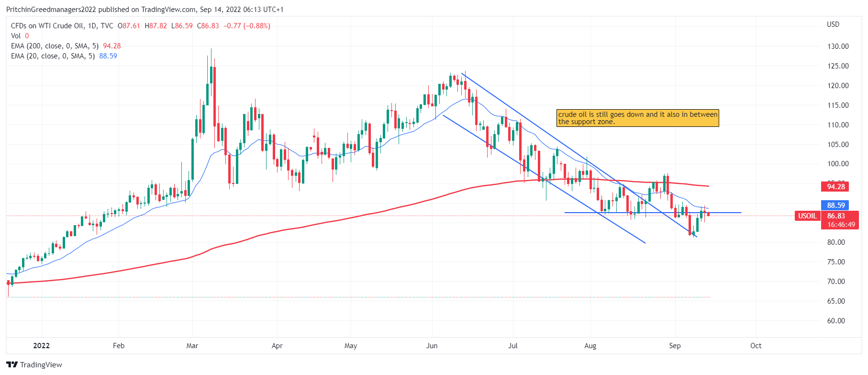Click the Jun time axis label

432,346
